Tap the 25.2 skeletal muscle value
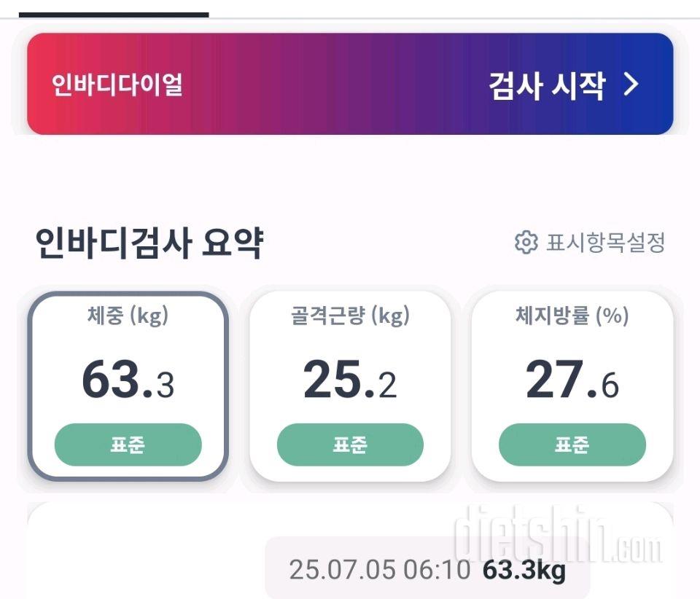 [x=350, y=379]
